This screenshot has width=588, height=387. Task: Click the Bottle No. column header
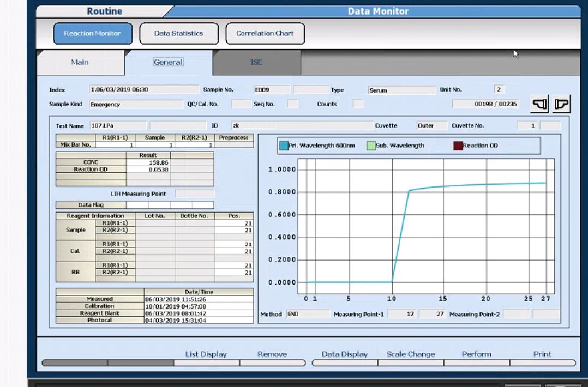pyautogui.click(x=194, y=216)
